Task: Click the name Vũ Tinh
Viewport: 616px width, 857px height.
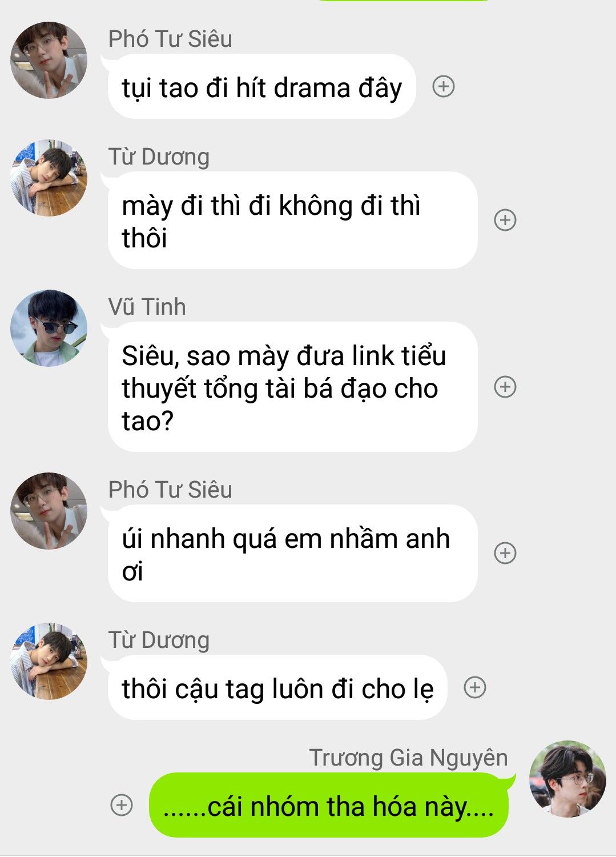Action: pos(147,307)
